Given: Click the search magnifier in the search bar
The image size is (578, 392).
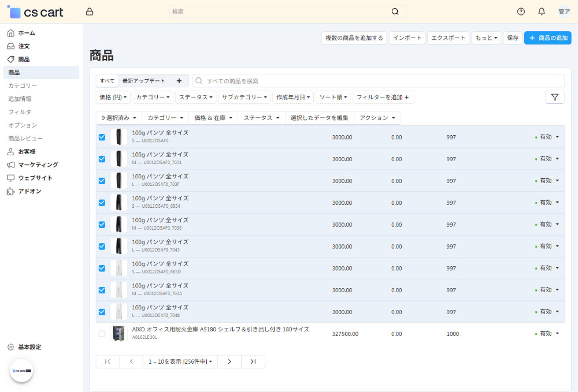Looking at the screenshot, I should click(395, 12).
